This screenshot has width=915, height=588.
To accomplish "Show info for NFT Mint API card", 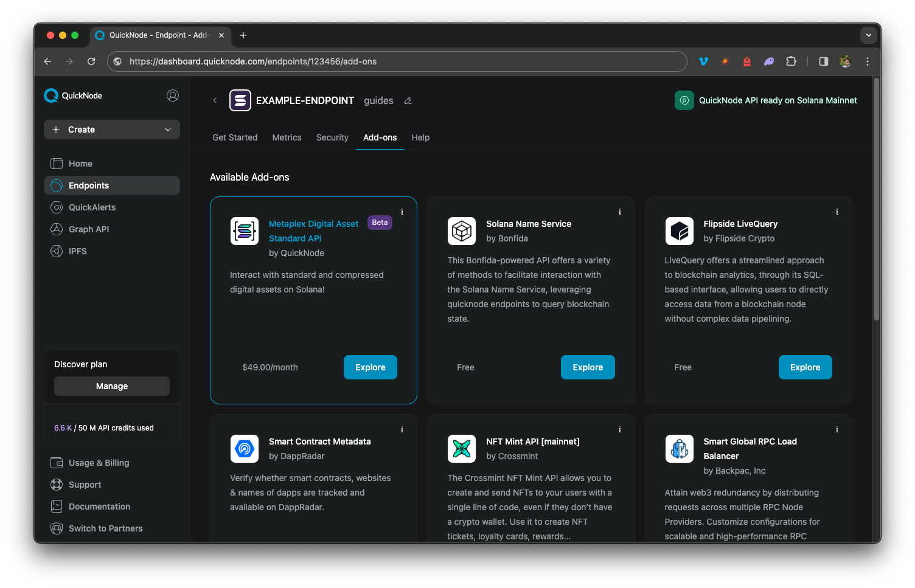I will pyautogui.click(x=619, y=429).
